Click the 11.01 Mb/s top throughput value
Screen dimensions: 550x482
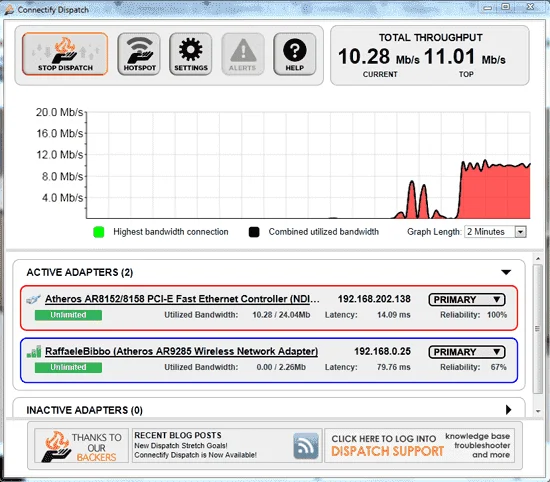pos(464,56)
